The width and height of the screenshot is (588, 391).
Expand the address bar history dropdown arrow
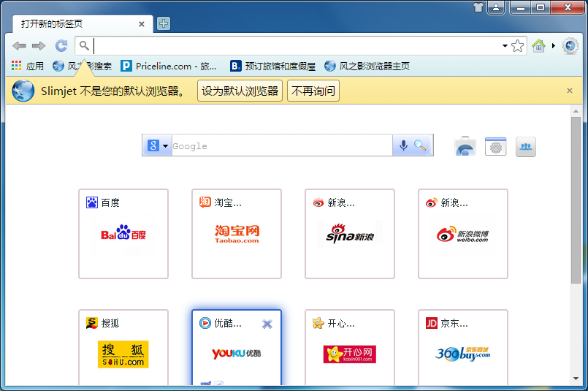click(505, 46)
